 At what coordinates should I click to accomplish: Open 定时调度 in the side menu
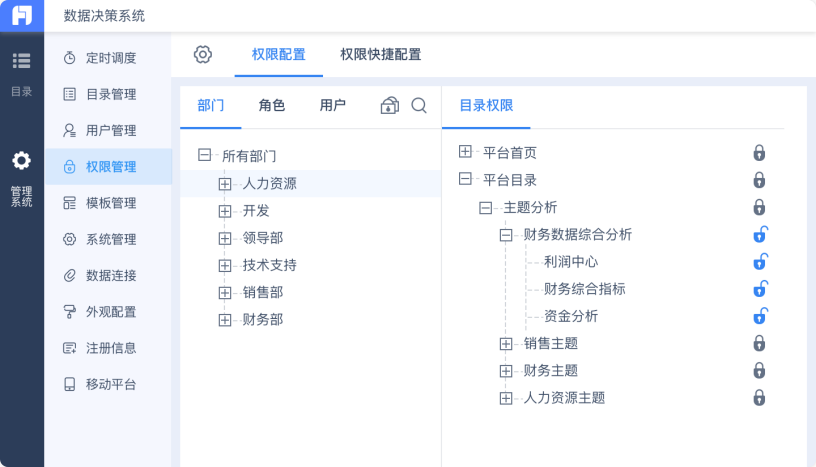[110, 58]
